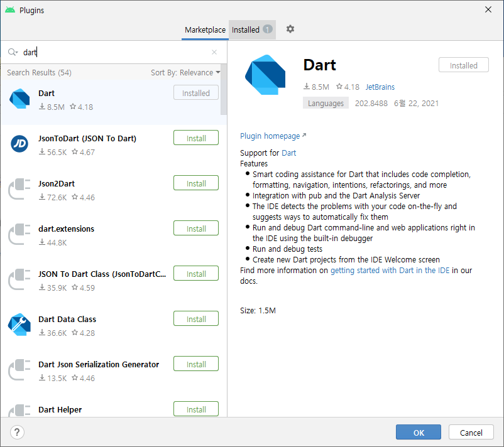The image size is (504, 447).
Task: Click the Size: 1.5M text
Action: pos(258,311)
